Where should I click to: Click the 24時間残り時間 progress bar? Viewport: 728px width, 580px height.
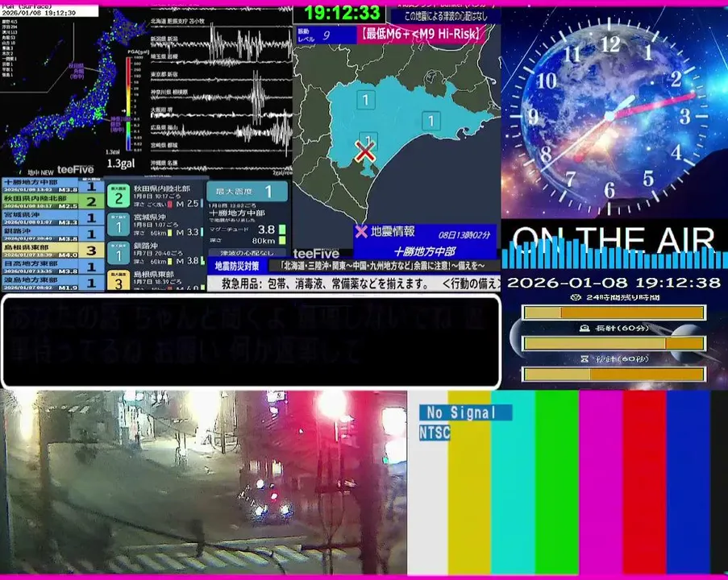(614, 313)
